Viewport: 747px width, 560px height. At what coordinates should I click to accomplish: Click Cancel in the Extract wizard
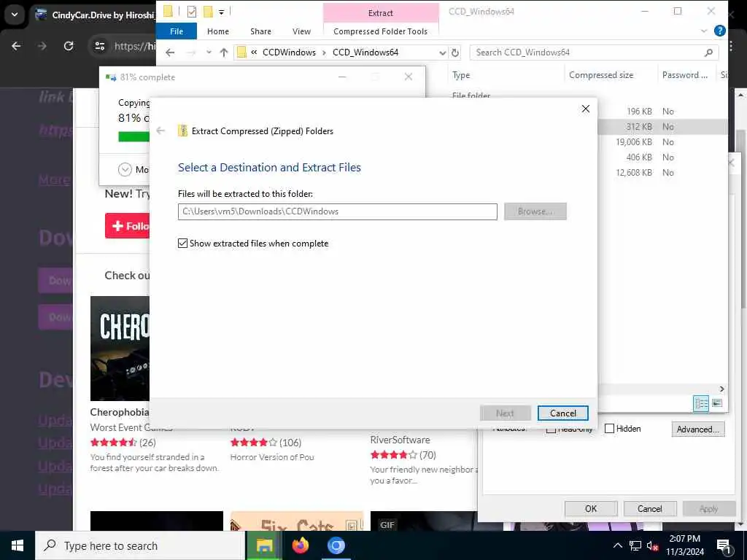[562, 413]
